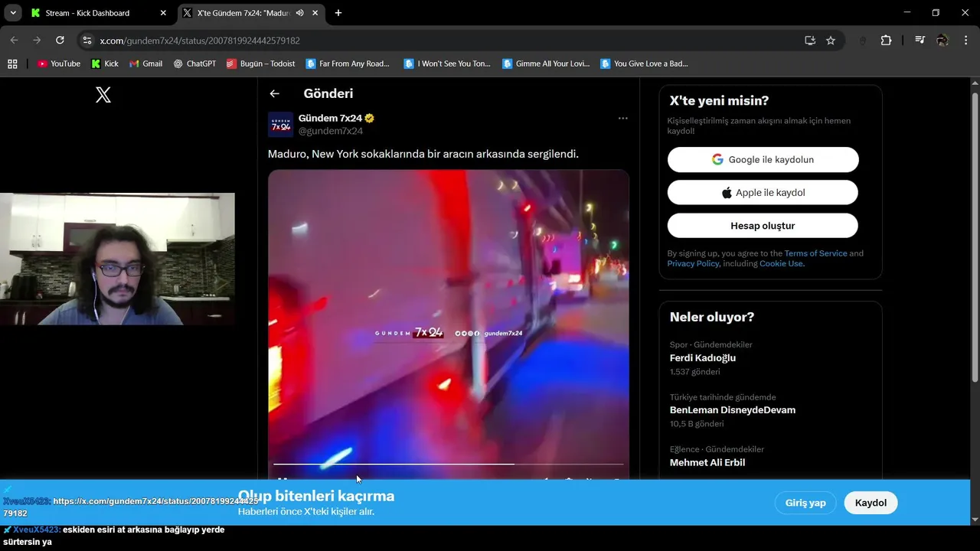Open the apps grid in bookmarks bar

(x=12, y=64)
